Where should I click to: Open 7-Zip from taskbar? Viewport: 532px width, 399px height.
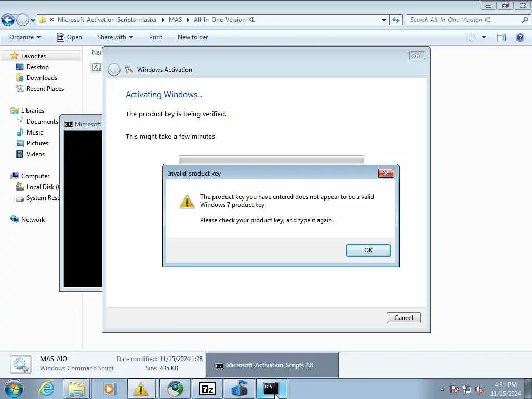click(207, 389)
